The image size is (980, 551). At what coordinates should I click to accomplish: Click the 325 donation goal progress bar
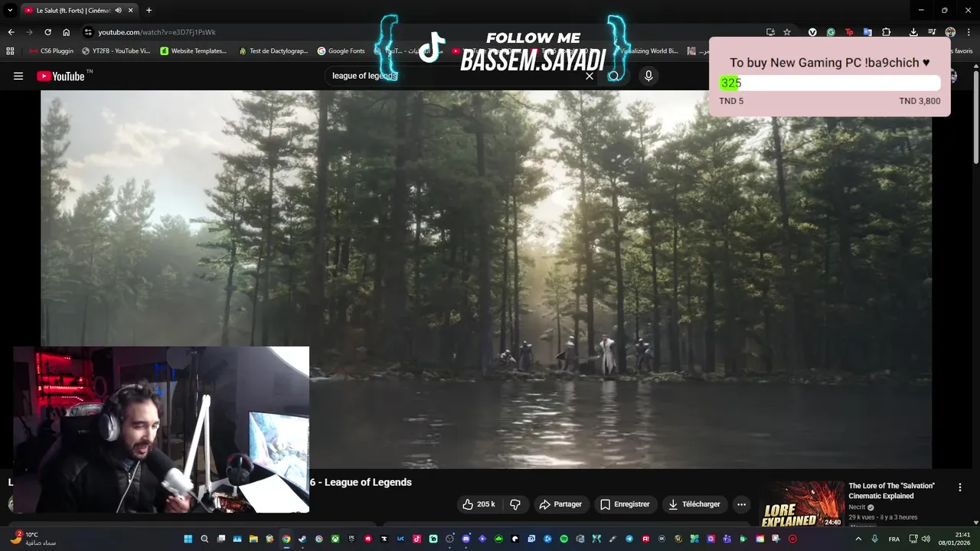(830, 83)
